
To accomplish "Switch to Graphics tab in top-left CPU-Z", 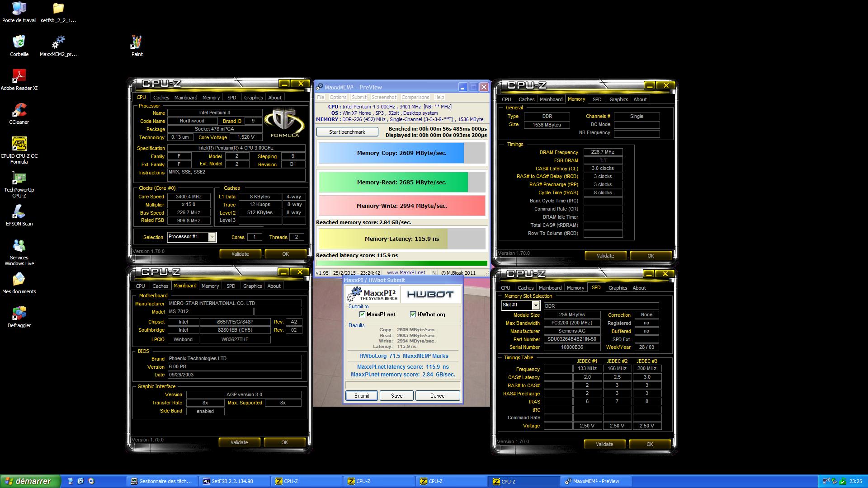I will pos(253,98).
